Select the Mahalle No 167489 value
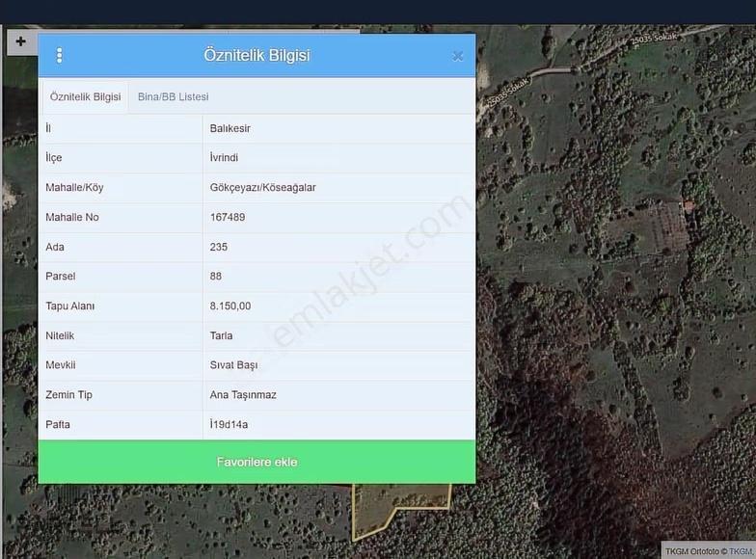756x559 pixels. tap(228, 218)
